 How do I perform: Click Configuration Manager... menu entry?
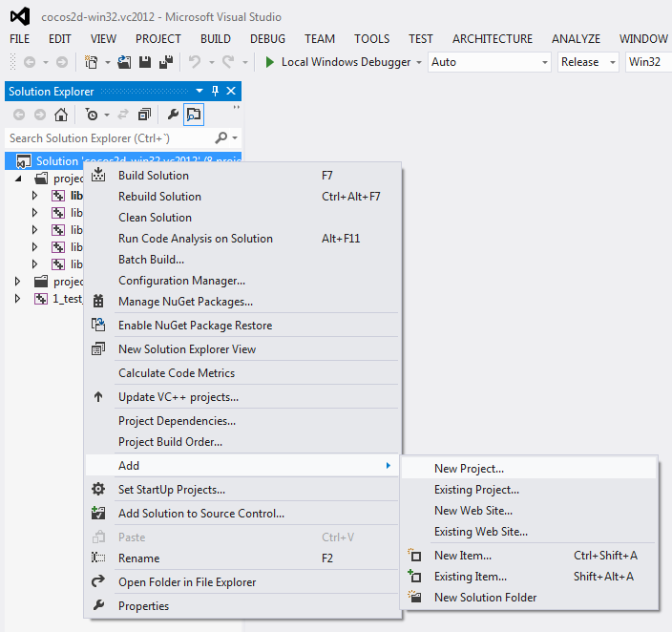[181, 281]
